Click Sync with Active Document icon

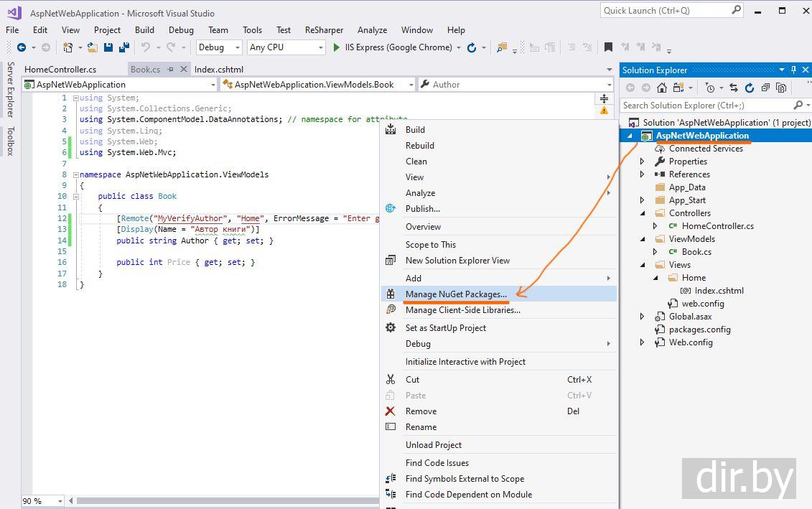click(734, 88)
